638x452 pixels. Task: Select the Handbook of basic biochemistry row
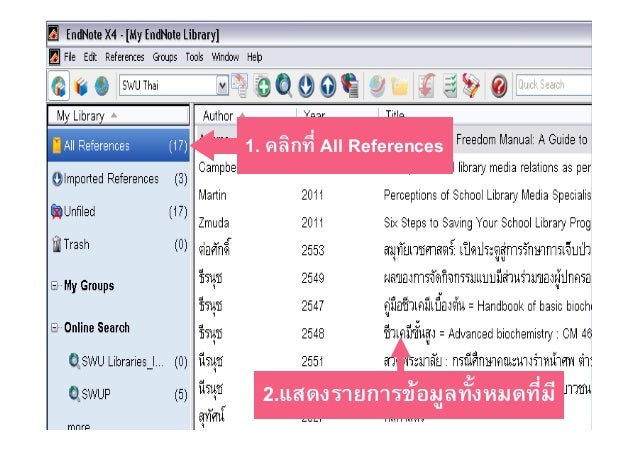[393, 306]
